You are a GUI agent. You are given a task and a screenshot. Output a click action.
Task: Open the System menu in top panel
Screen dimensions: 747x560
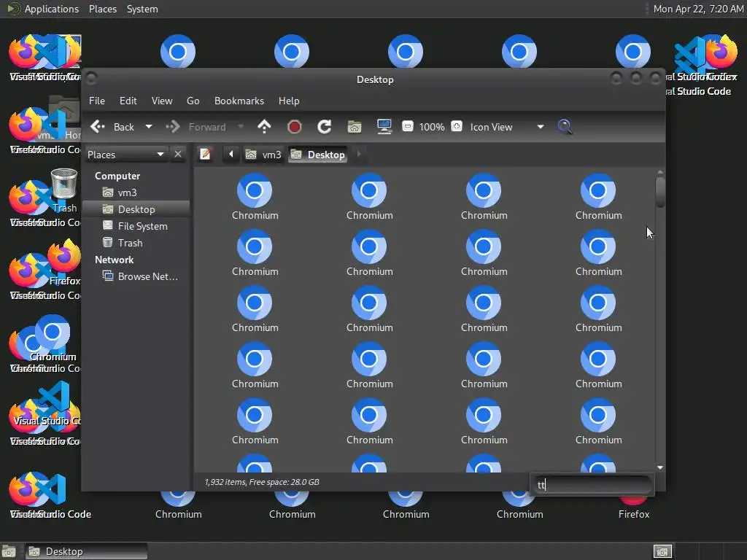142,9
